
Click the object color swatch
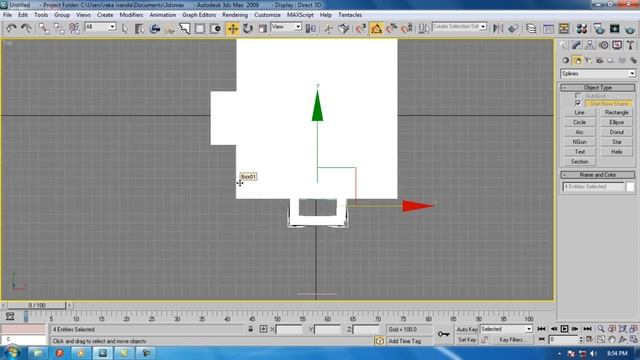(630, 187)
